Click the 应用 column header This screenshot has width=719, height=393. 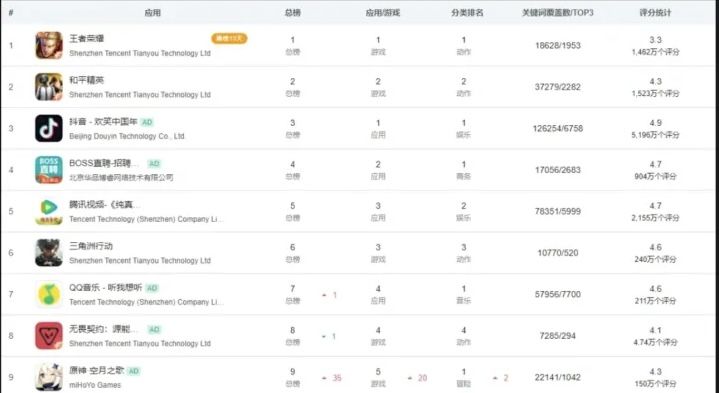click(153, 13)
